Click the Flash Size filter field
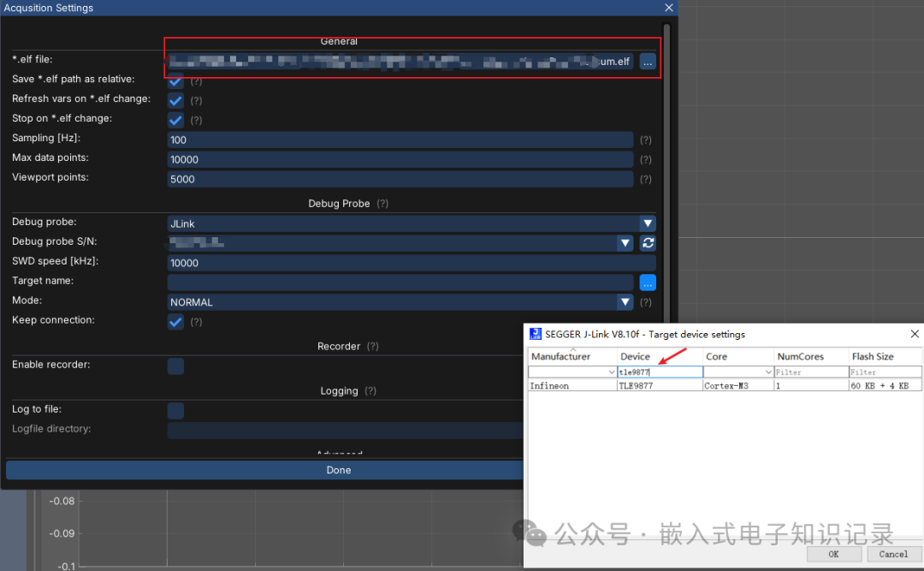This screenshot has height=571, width=924. [885, 372]
